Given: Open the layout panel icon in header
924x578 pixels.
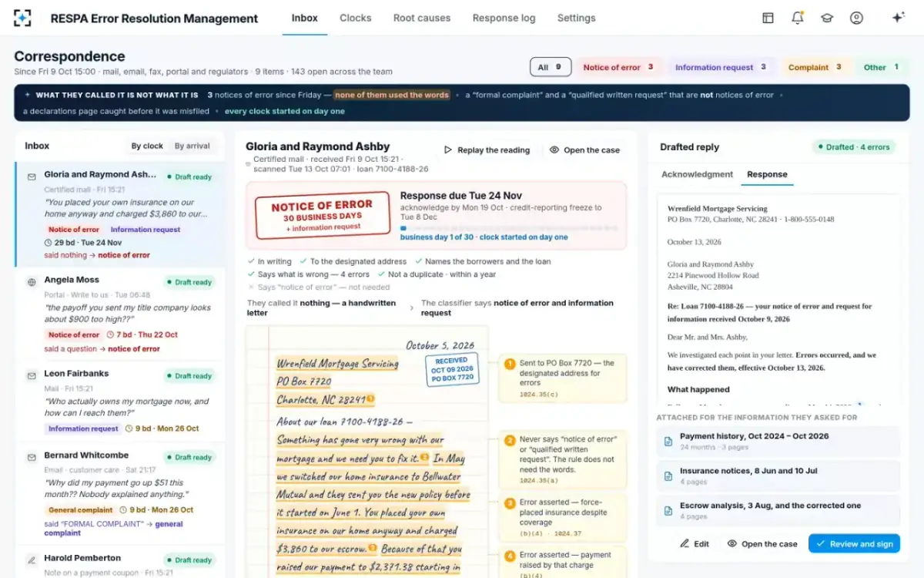Looking at the screenshot, I should [768, 18].
